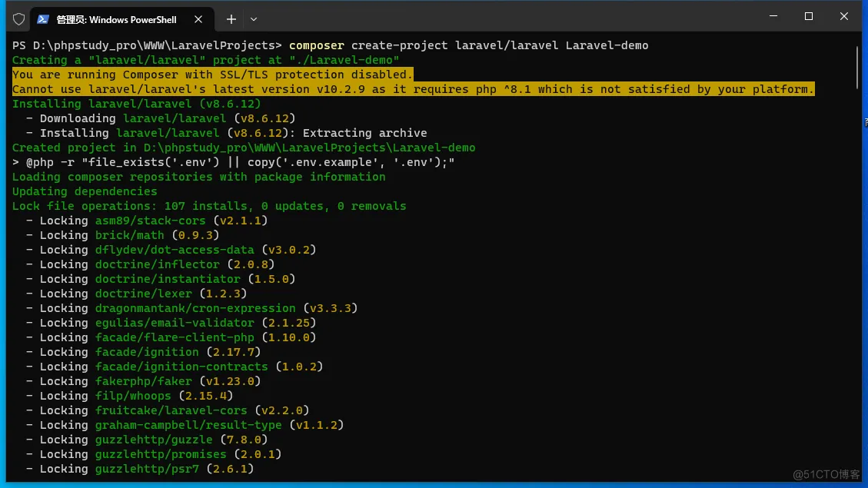Click the 'guzzlehttp/psr7' package name
The image size is (868, 488).
(x=147, y=470)
